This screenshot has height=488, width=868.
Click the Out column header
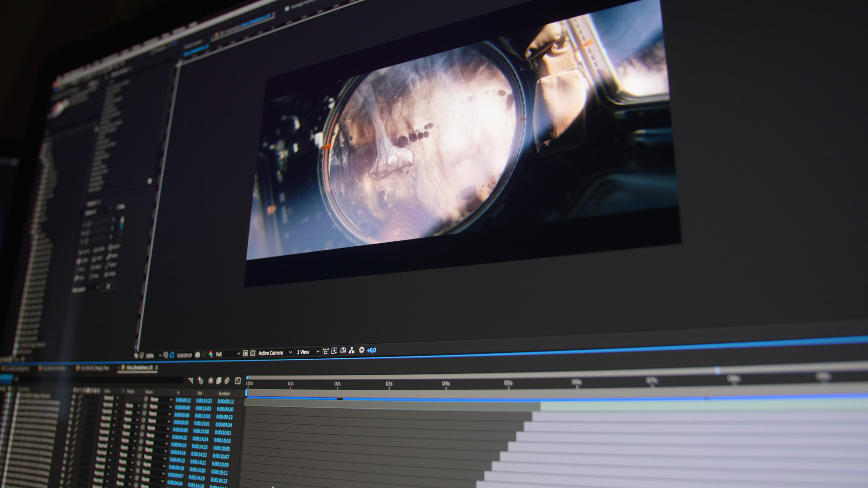pyautogui.click(x=199, y=393)
